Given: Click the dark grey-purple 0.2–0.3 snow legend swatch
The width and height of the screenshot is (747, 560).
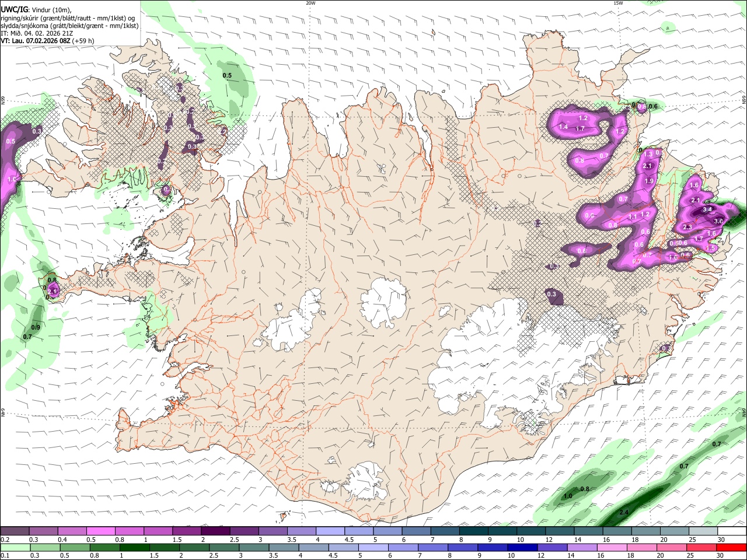Looking at the screenshot, I should 15,531.
